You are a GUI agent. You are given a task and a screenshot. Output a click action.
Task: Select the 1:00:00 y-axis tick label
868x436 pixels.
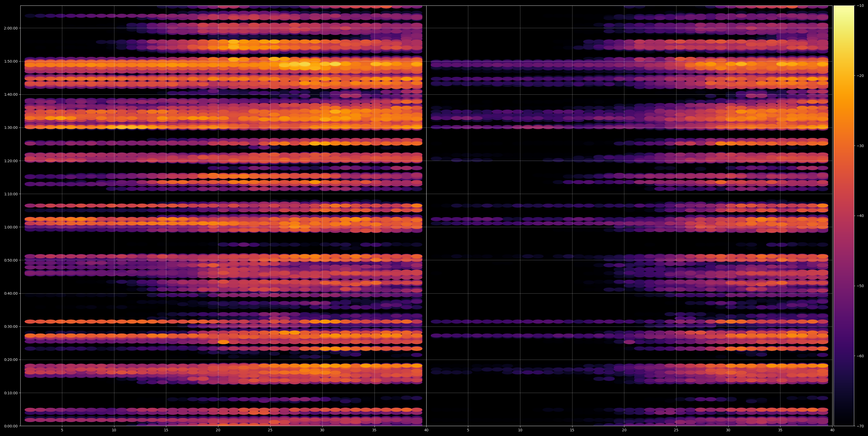10,227
